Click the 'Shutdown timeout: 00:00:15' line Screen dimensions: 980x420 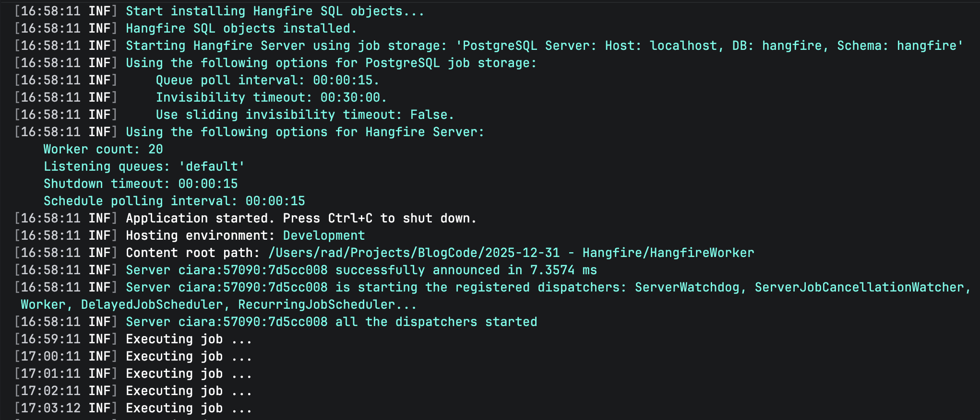(141, 184)
